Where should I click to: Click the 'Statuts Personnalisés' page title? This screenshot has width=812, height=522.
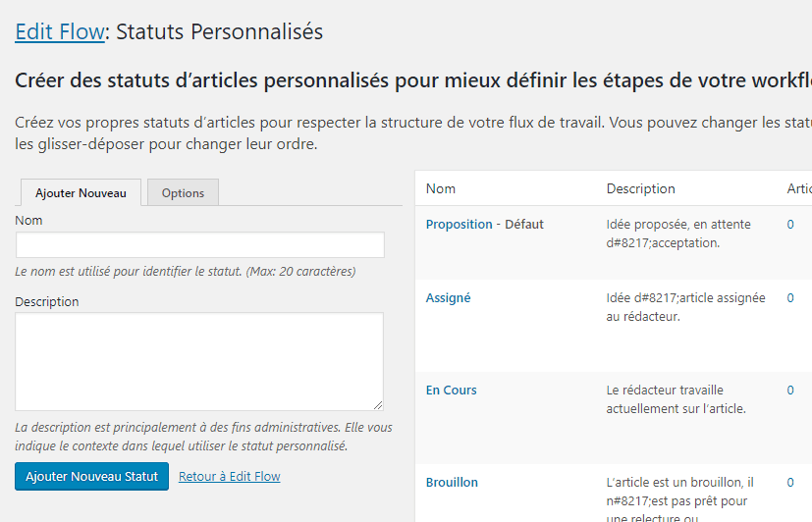[219, 31]
